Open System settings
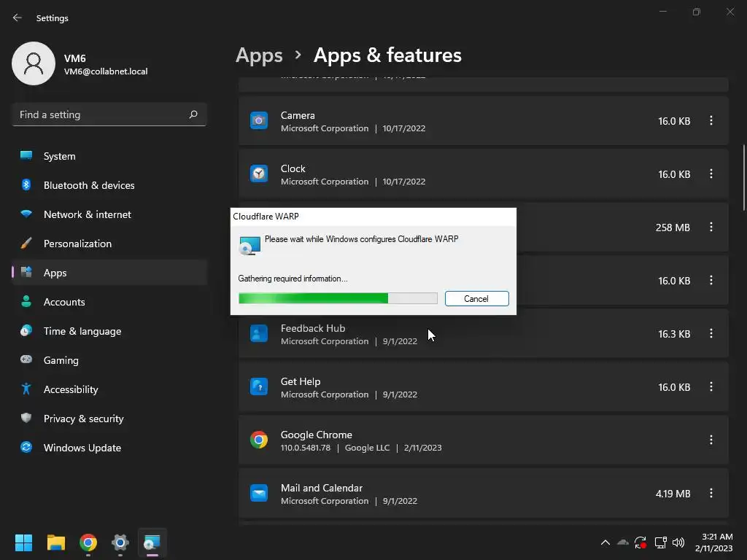 109,156
